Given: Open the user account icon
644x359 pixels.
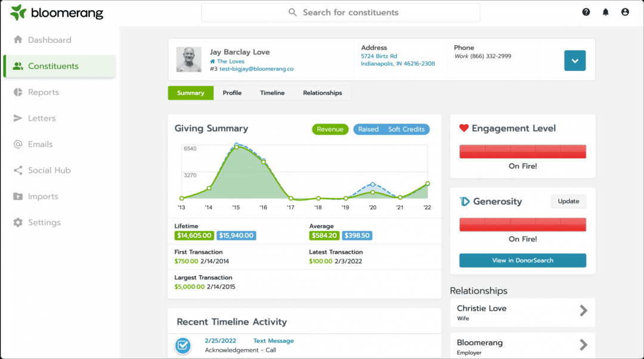Looking at the screenshot, I should click(x=625, y=12).
